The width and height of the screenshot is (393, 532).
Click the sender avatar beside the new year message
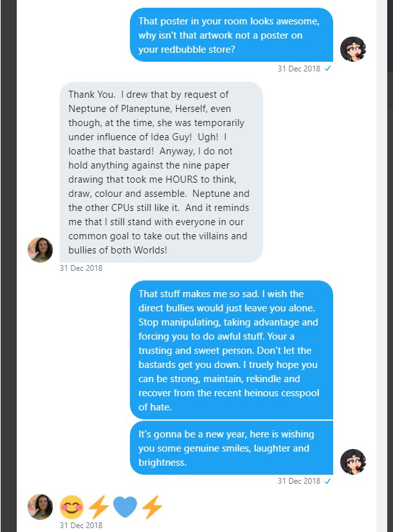coord(353,461)
